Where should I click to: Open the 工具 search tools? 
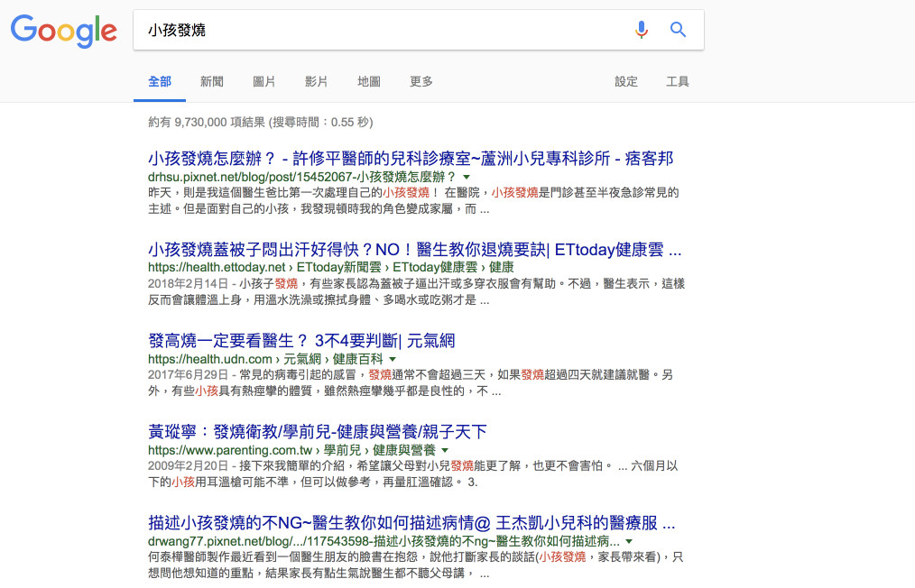(678, 82)
